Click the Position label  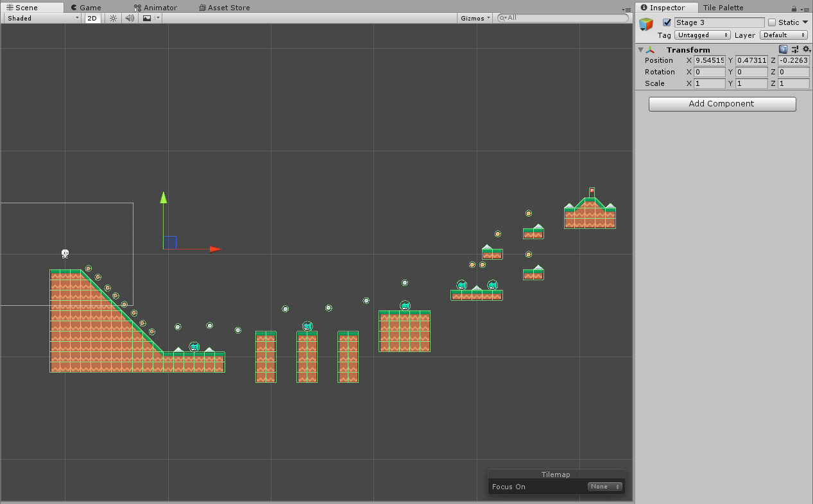[659, 60]
